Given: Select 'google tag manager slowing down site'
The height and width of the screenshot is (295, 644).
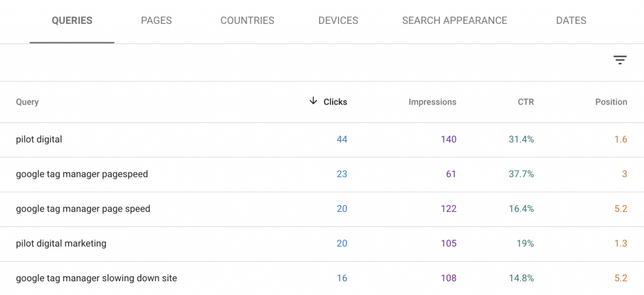Looking at the screenshot, I should (96, 278).
